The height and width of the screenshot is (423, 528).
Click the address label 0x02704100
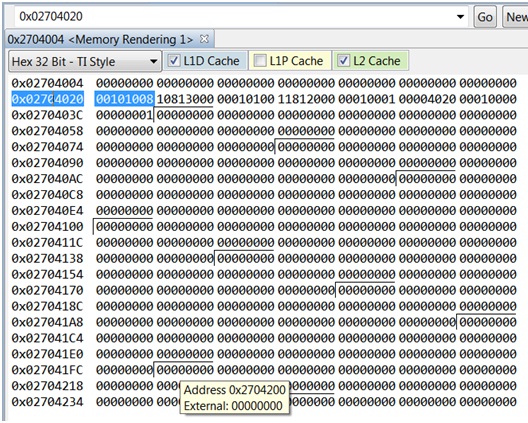pyautogui.click(x=47, y=226)
